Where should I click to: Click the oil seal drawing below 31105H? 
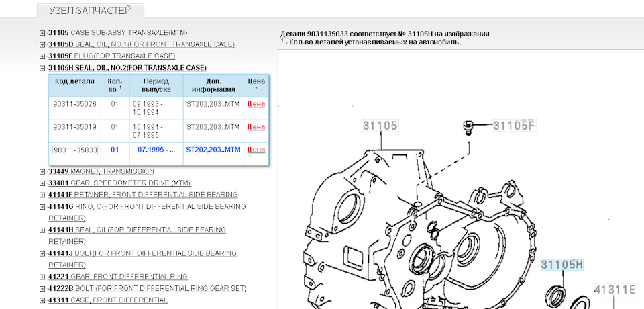[554, 296]
